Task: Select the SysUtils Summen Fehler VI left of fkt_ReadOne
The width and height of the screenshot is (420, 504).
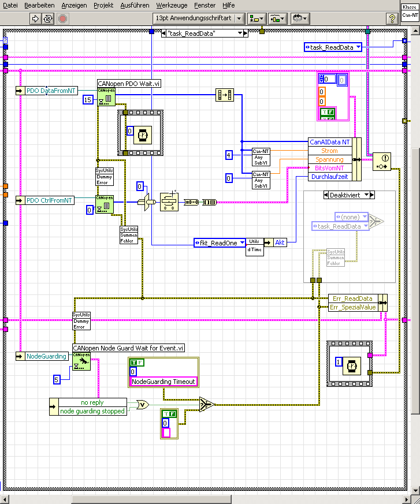Action: coord(129,235)
